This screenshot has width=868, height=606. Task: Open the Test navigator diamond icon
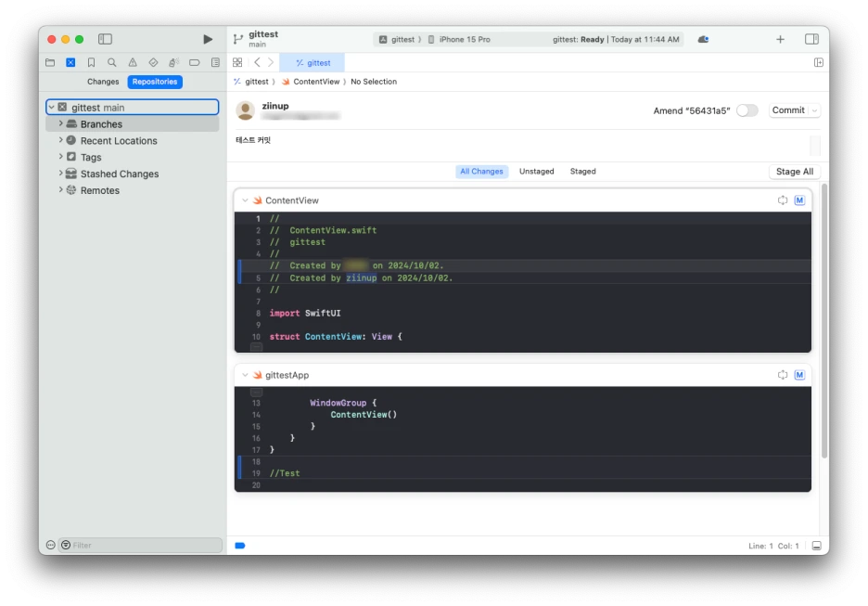(x=153, y=62)
